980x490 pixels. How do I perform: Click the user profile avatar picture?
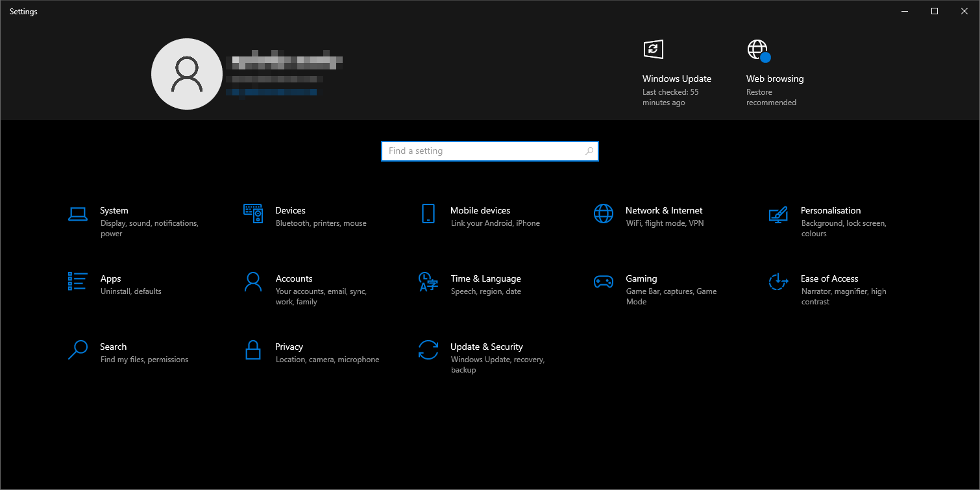[187, 74]
